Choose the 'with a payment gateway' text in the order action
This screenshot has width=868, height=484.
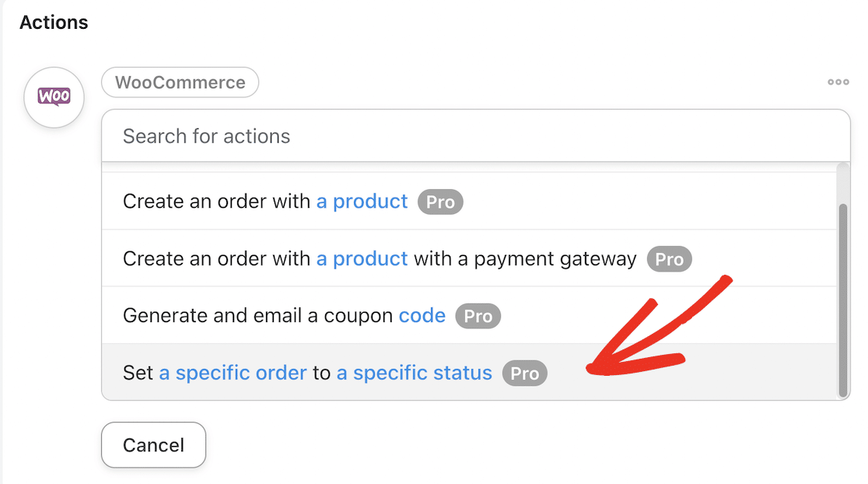525,259
